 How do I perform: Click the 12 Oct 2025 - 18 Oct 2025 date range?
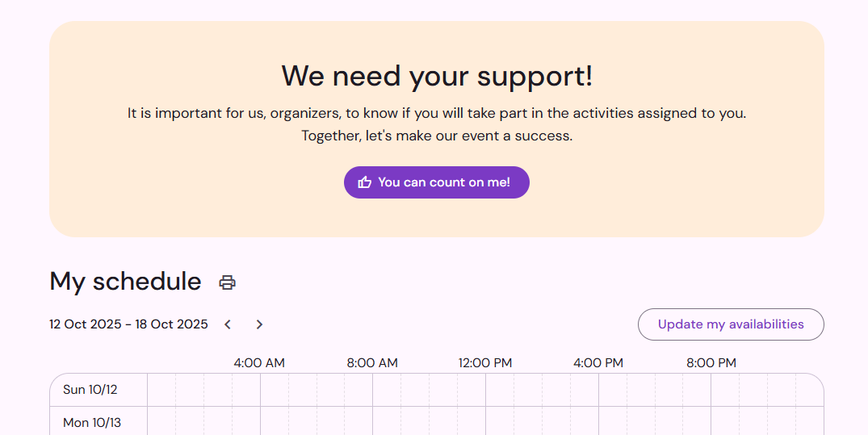pos(128,324)
